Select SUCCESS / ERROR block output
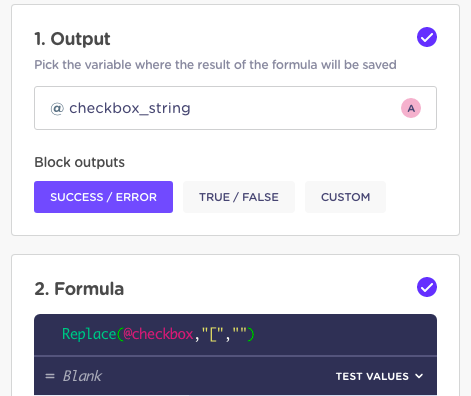471x396 pixels. click(103, 197)
